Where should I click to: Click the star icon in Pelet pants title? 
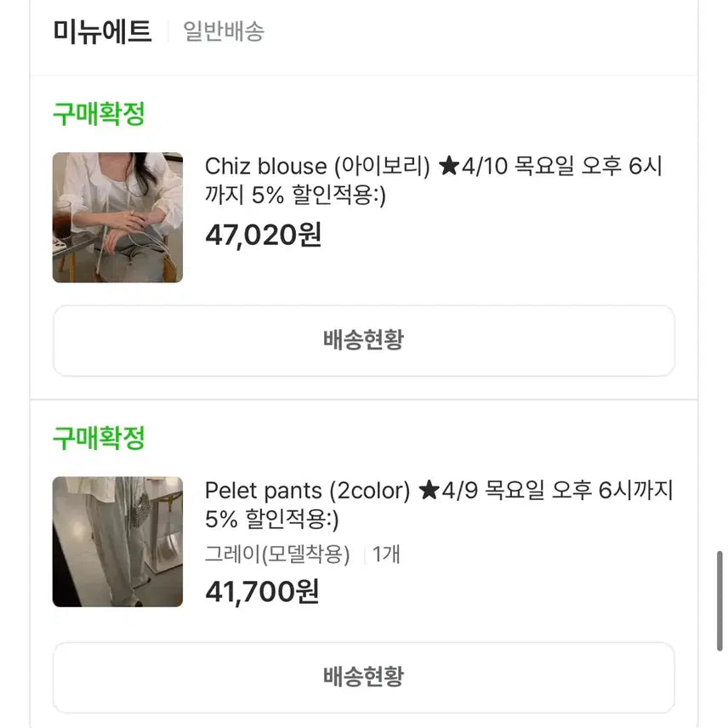(429, 491)
